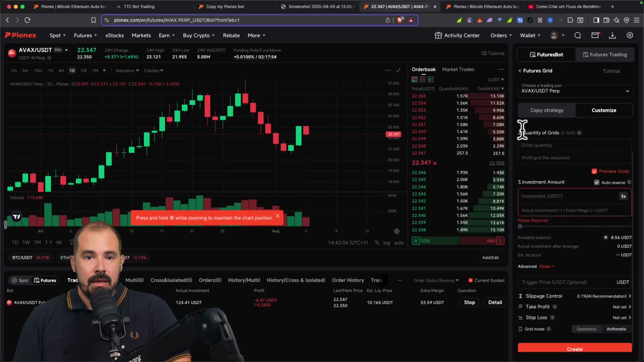The height and width of the screenshot is (362, 644).
Task: Toggle the Auto reserve checkbox
Action: coord(597,183)
